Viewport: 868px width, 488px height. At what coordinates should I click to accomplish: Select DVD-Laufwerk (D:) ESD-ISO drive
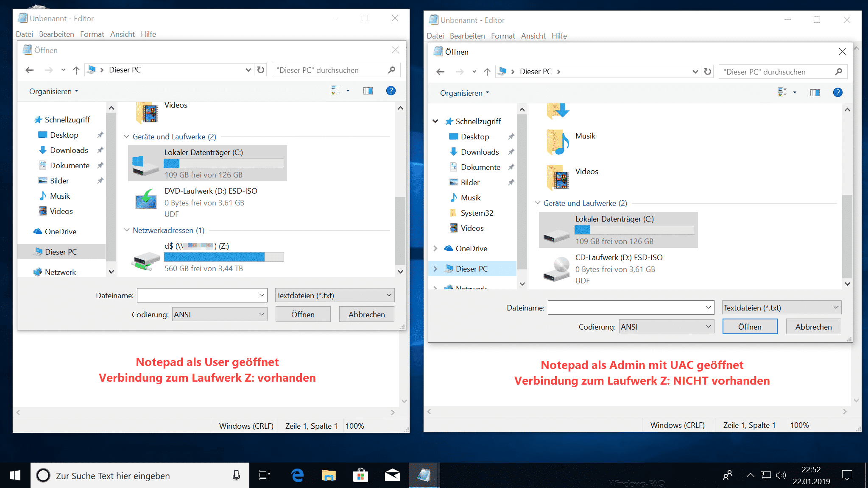(x=207, y=202)
